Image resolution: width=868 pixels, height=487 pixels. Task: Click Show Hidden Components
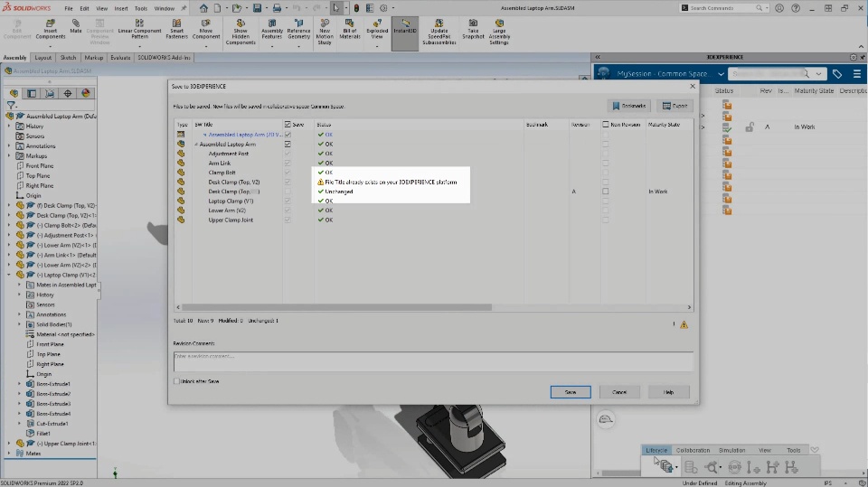point(241,33)
